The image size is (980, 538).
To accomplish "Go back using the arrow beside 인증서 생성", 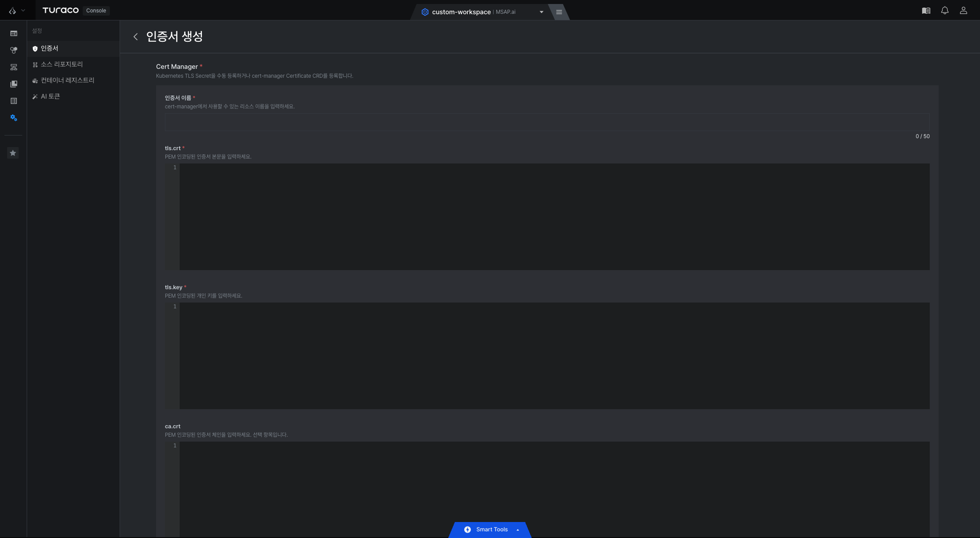I will pos(136,36).
